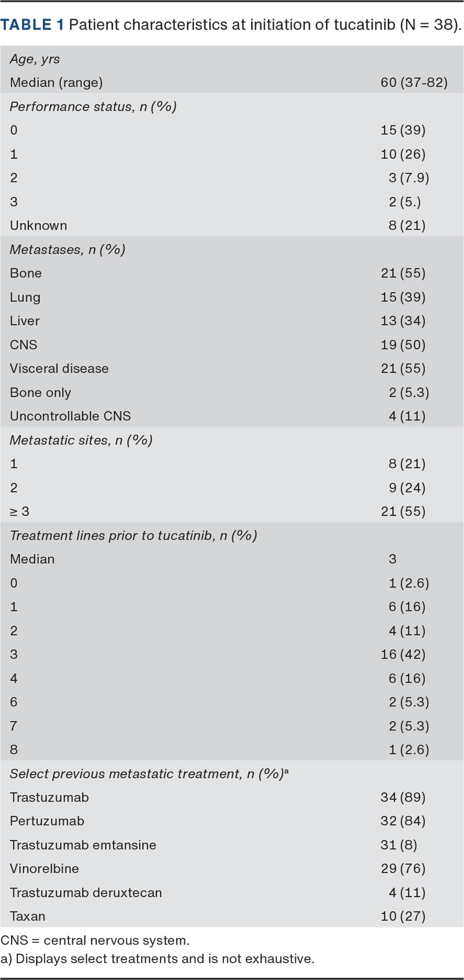Click the CNS value 19 (50)
This screenshot has height=980, width=464.
(x=403, y=345)
